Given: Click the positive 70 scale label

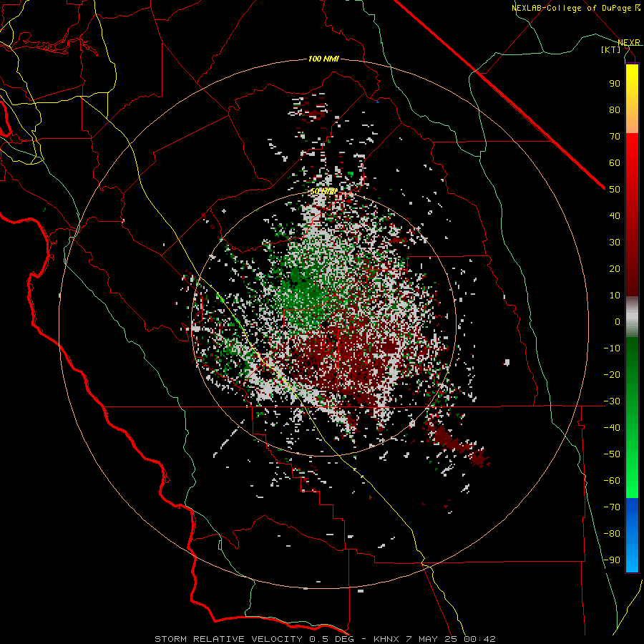Looking at the screenshot, I should 615,137.
